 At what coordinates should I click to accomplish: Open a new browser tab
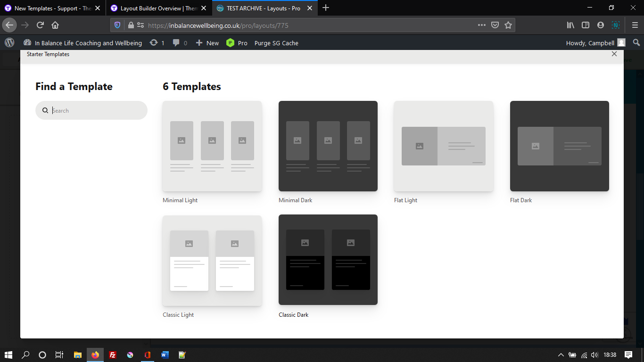[x=326, y=8]
